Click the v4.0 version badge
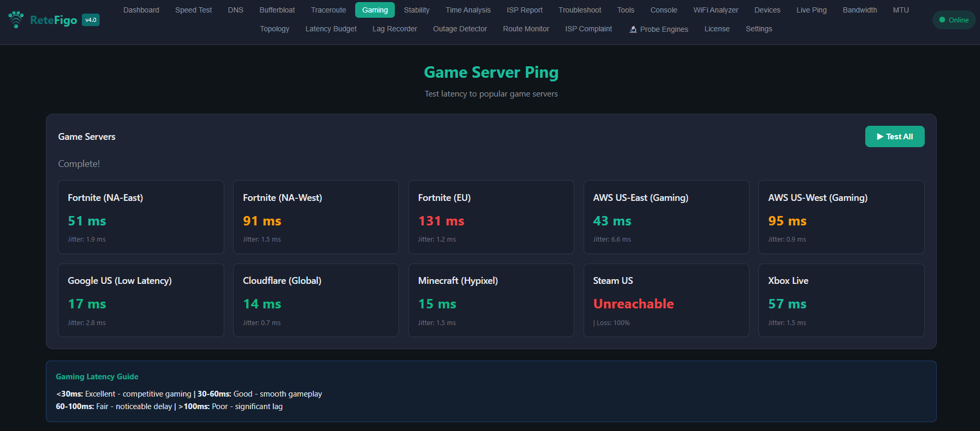Image resolution: width=980 pixels, height=431 pixels. pos(91,20)
